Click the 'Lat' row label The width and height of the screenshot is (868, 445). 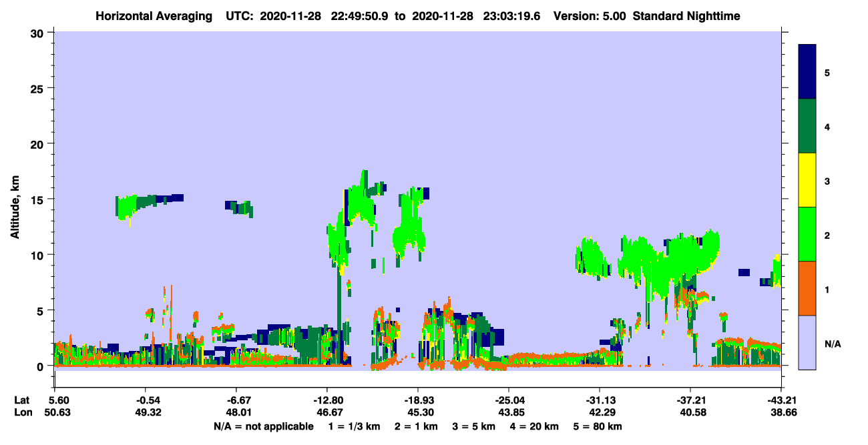pyautogui.click(x=21, y=400)
